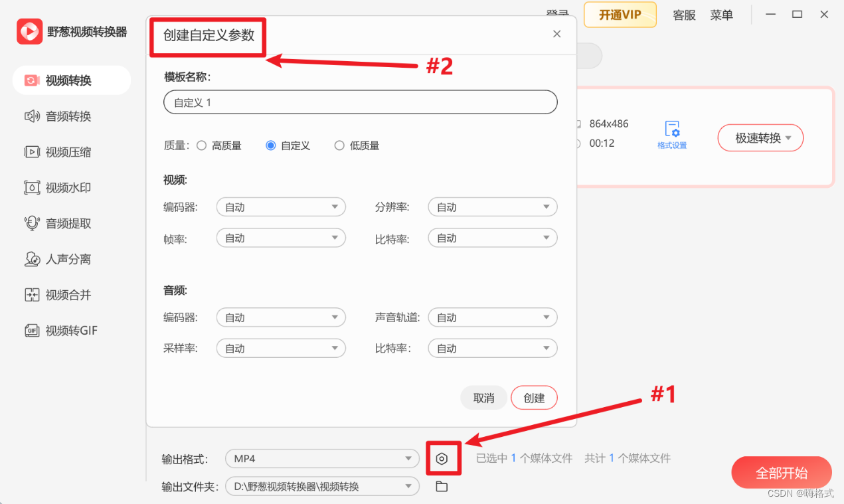Screen dimensions: 844x504
Task: Click the 全部开始 button
Action: coord(782,473)
